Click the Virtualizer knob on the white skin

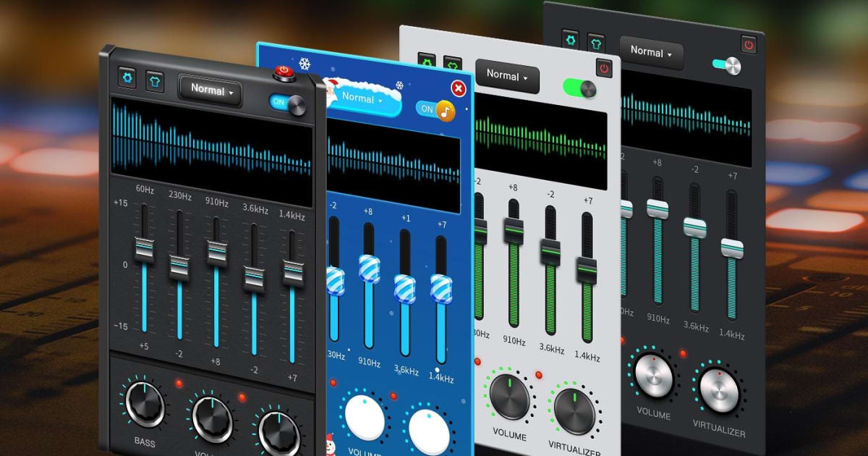[x=574, y=411]
